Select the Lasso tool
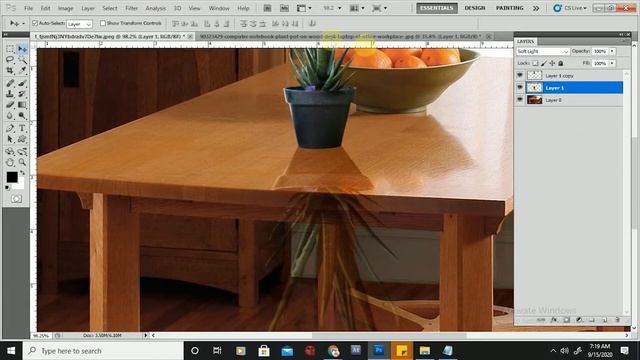Viewport: 640px width, 360px height. [x=10, y=60]
